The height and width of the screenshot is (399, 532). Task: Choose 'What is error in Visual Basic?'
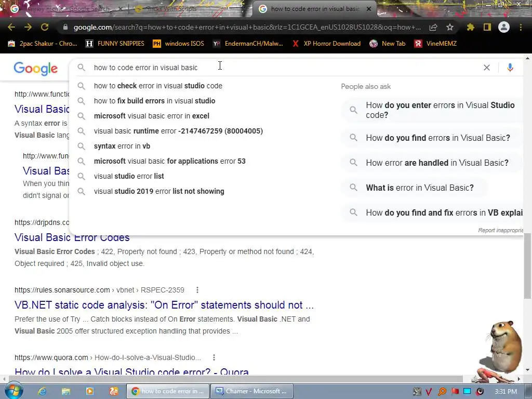(415, 188)
